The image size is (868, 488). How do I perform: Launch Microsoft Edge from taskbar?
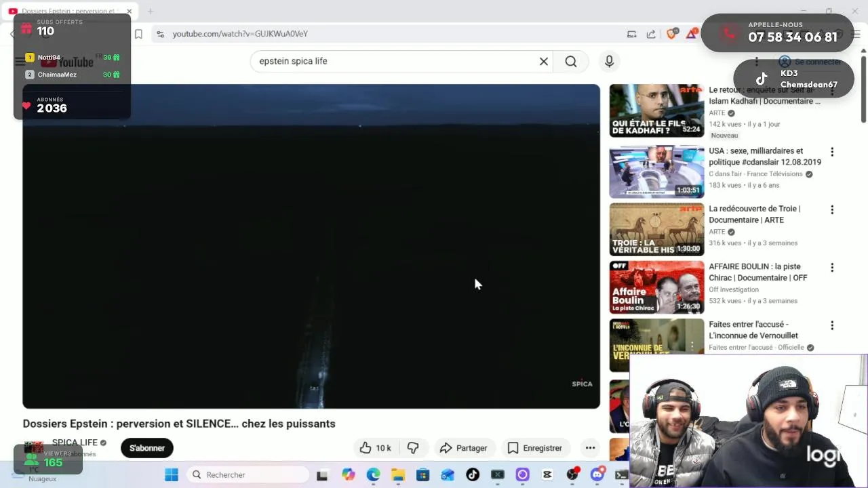[373, 474]
